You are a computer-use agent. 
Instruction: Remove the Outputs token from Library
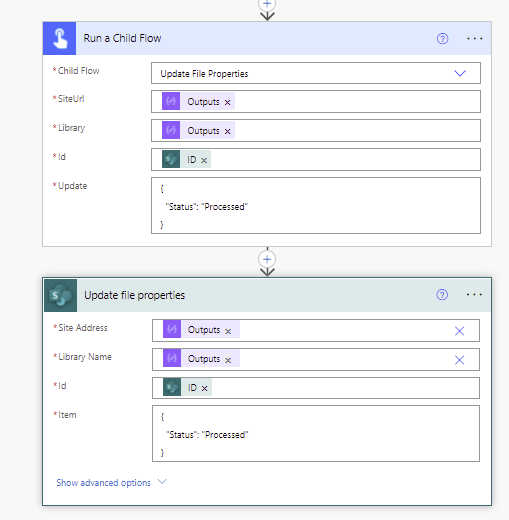point(227,131)
